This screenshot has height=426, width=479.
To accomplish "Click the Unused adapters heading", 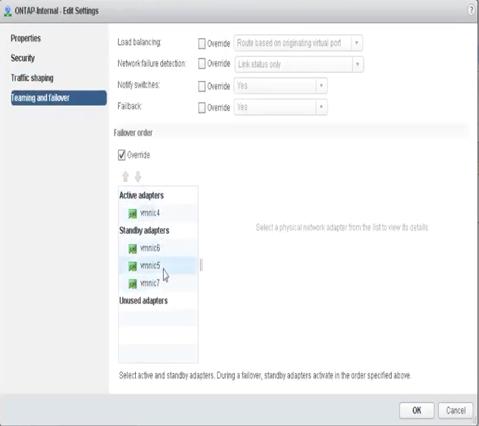I will click(x=143, y=301).
